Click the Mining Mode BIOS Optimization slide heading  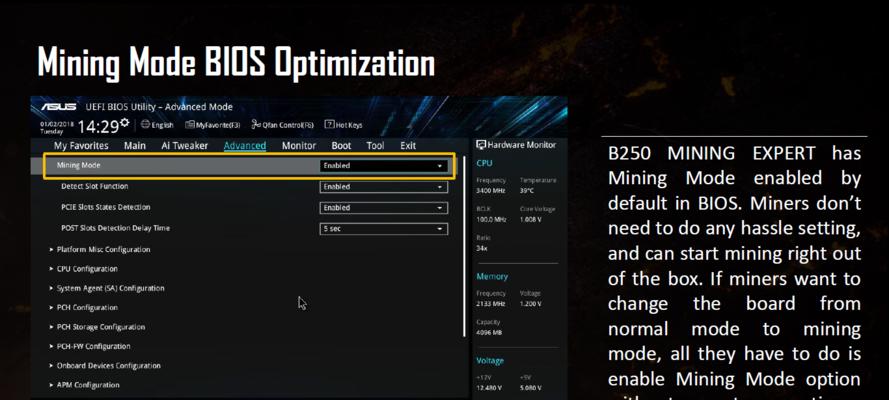236,61
